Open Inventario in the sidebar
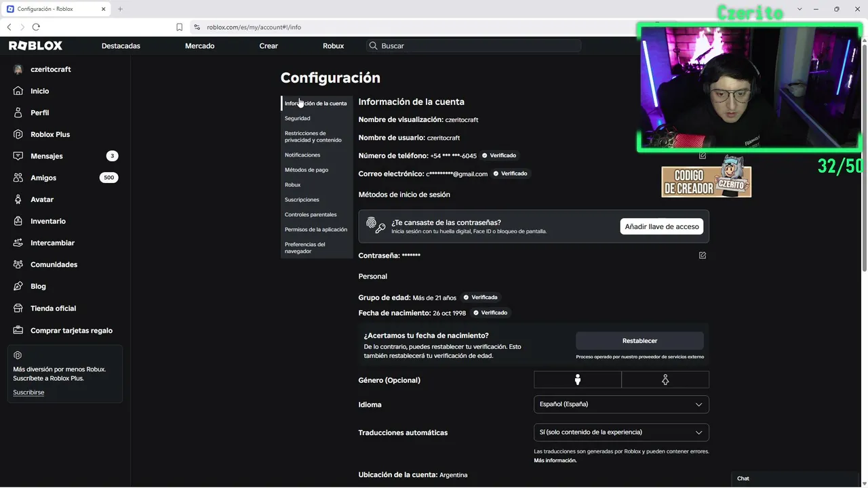Screen dimensions: 868x488 coord(48,221)
